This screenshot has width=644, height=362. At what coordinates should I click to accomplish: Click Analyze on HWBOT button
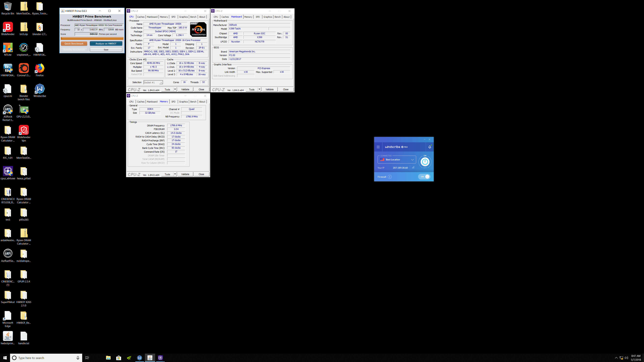click(106, 43)
